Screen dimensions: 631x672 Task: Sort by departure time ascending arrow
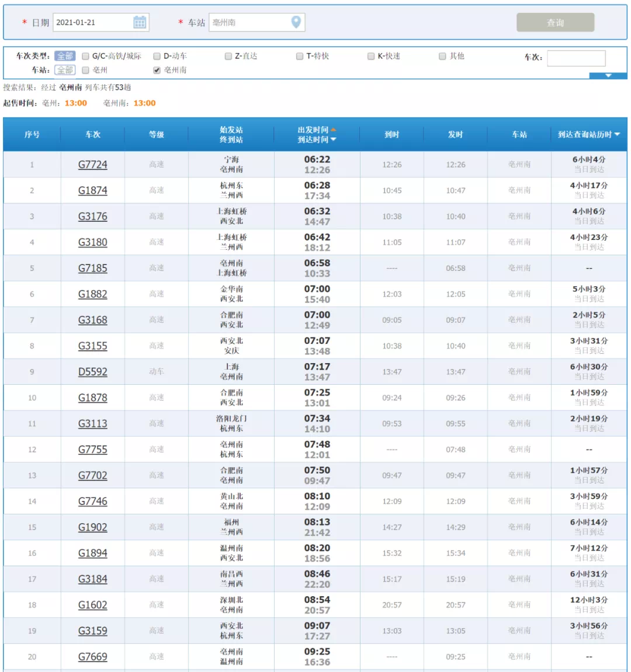point(333,130)
